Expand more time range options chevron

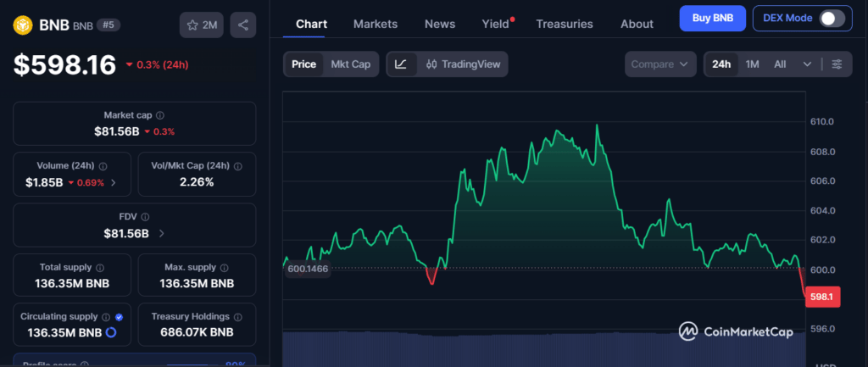(x=807, y=64)
